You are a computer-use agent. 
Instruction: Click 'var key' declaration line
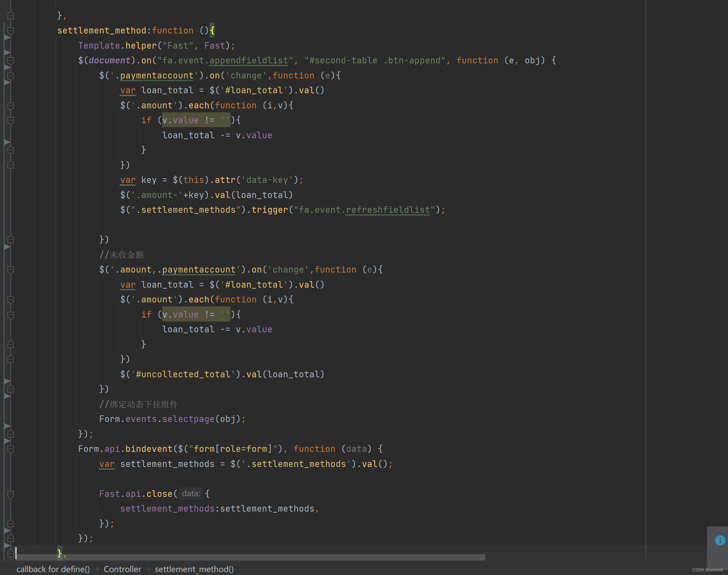pos(212,180)
